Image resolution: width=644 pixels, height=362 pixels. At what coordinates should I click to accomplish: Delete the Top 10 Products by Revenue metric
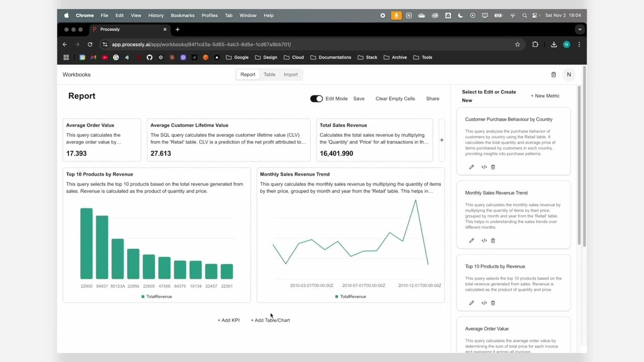[x=493, y=303]
